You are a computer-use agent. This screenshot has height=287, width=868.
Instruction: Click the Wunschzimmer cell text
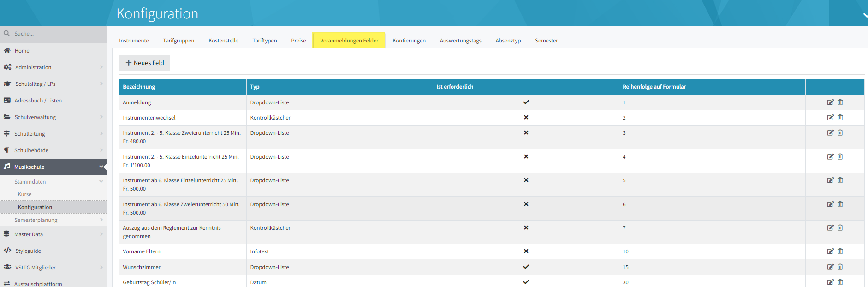click(x=142, y=267)
